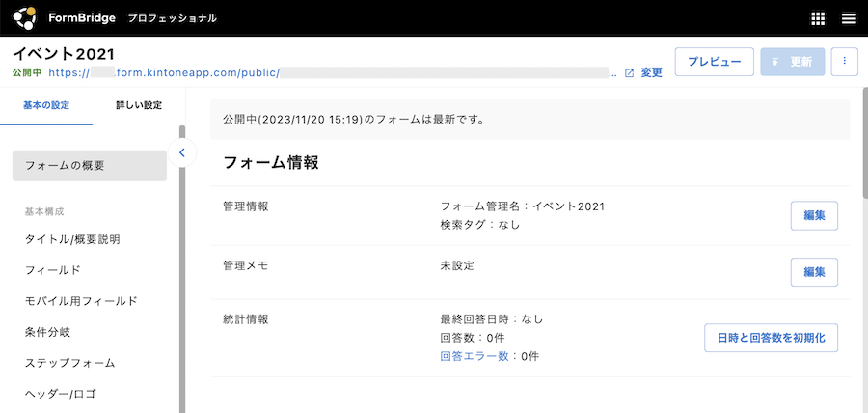The image size is (868, 413).
Task: Open the three-dot more options menu
Action: (x=844, y=62)
